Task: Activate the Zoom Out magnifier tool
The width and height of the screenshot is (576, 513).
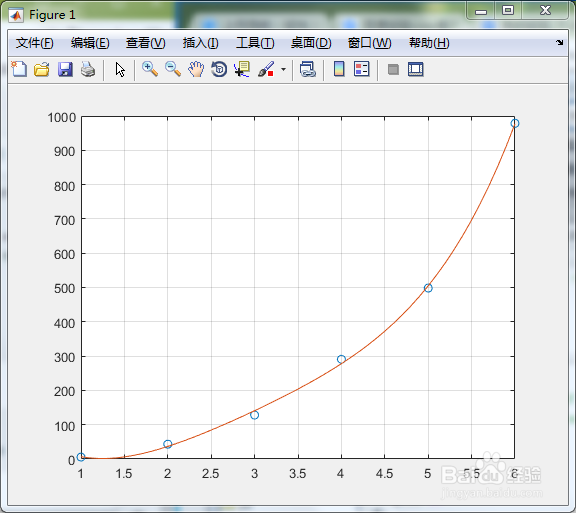Action: tap(173, 69)
